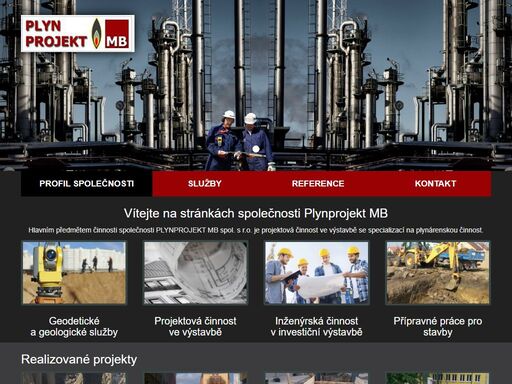Image resolution: width=512 pixels, height=384 pixels.
Task: Open Přípravné práce pro stavby link
Action: tap(438, 327)
